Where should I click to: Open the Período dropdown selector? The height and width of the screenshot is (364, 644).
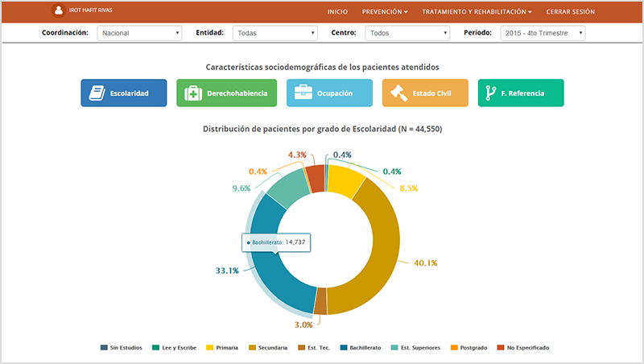[x=542, y=33]
